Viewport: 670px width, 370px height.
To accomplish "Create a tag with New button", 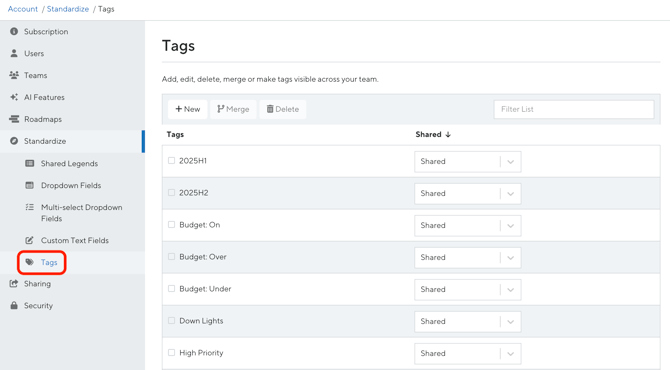I will point(188,109).
